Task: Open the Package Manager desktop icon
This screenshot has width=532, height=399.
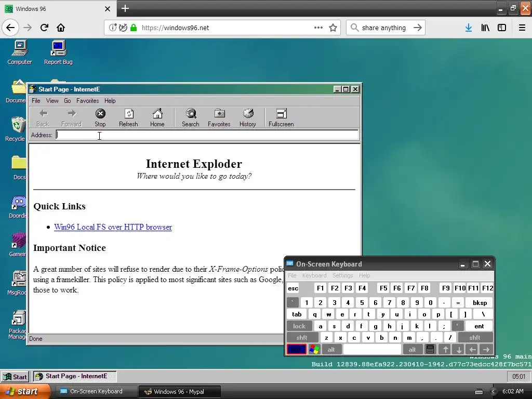Action: (x=17, y=325)
